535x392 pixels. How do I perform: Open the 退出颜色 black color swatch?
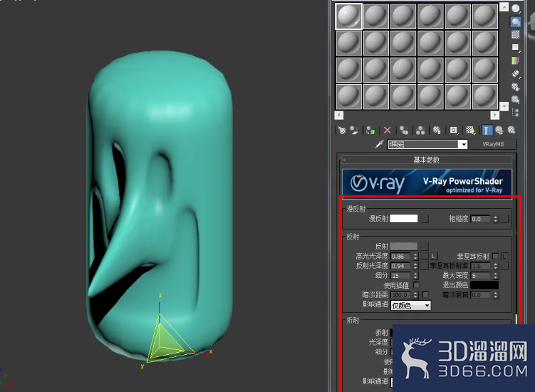[484, 285]
